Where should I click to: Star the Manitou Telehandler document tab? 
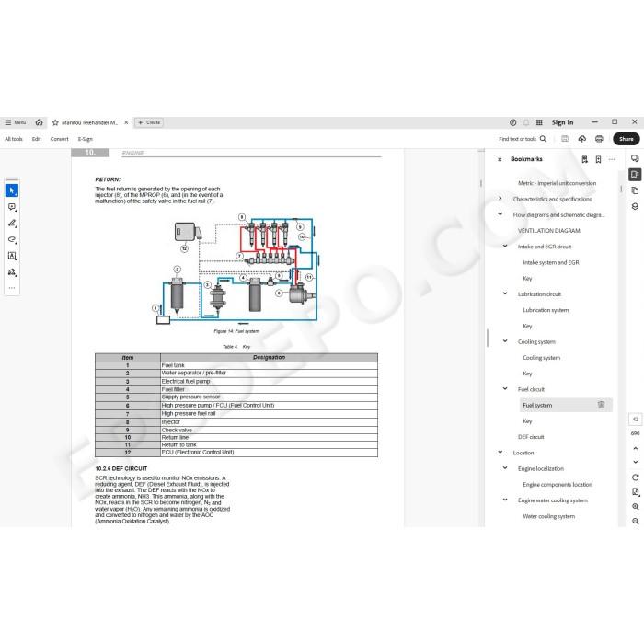click(55, 122)
